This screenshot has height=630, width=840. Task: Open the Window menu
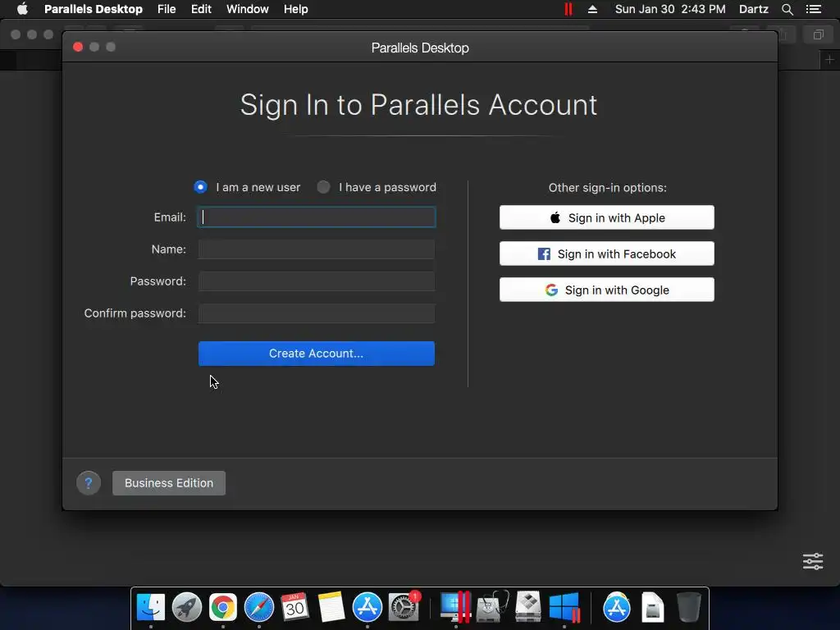click(x=248, y=9)
